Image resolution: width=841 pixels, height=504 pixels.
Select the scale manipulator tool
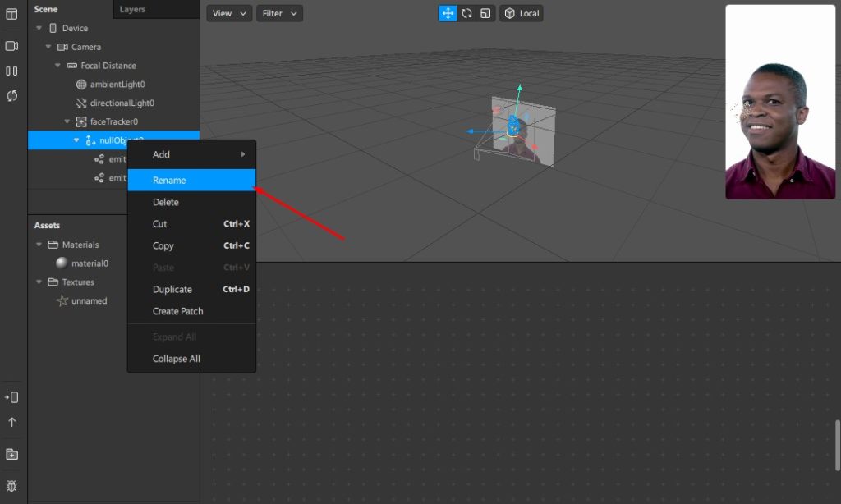pos(485,13)
